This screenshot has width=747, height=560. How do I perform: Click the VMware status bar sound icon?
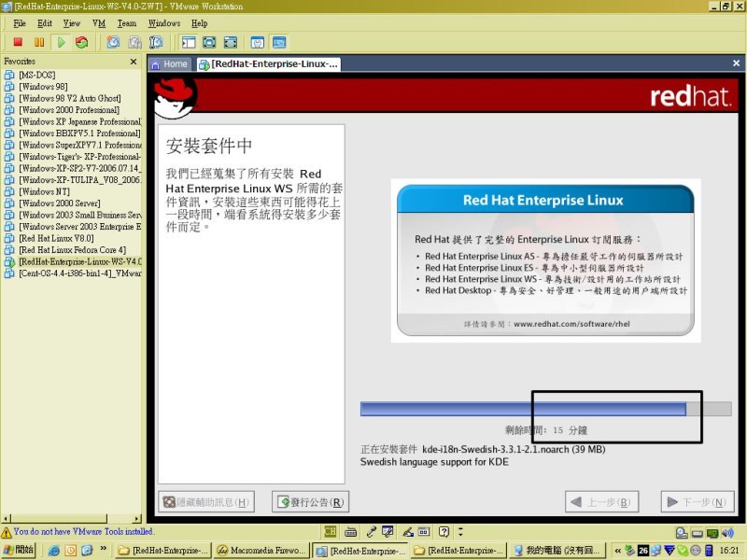[x=727, y=533]
